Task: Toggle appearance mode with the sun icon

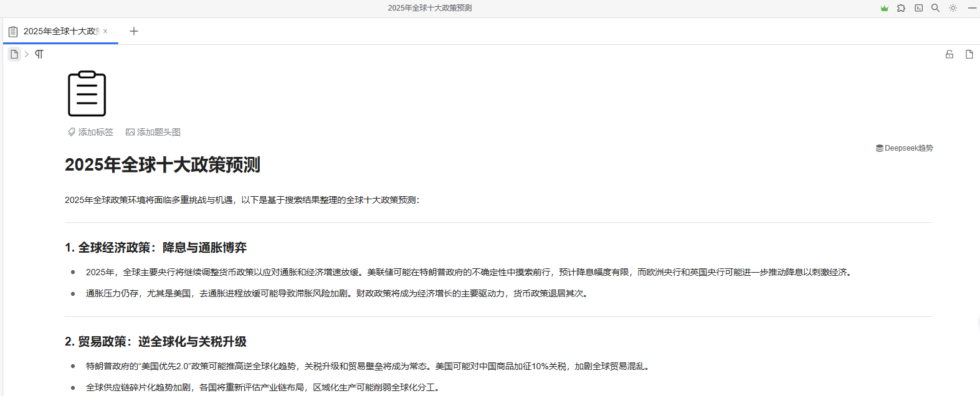Action: coord(953,8)
